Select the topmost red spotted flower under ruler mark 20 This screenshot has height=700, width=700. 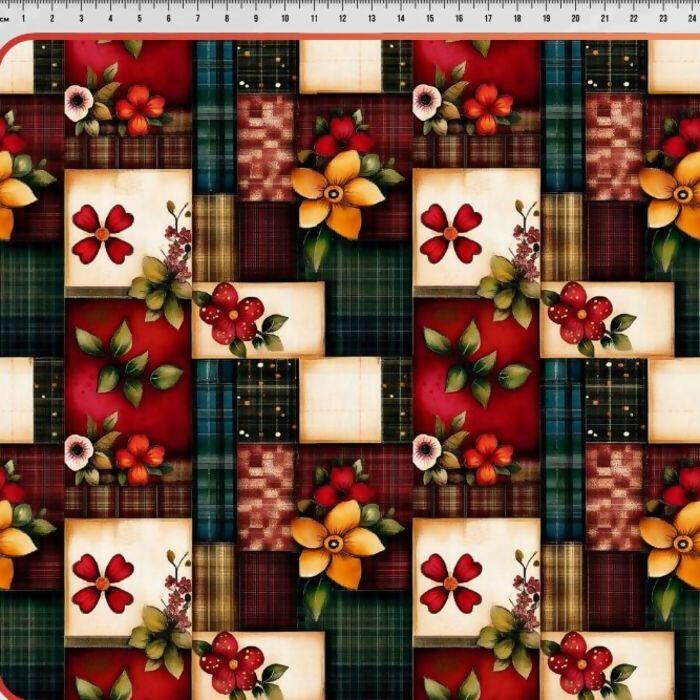coord(579,314)
